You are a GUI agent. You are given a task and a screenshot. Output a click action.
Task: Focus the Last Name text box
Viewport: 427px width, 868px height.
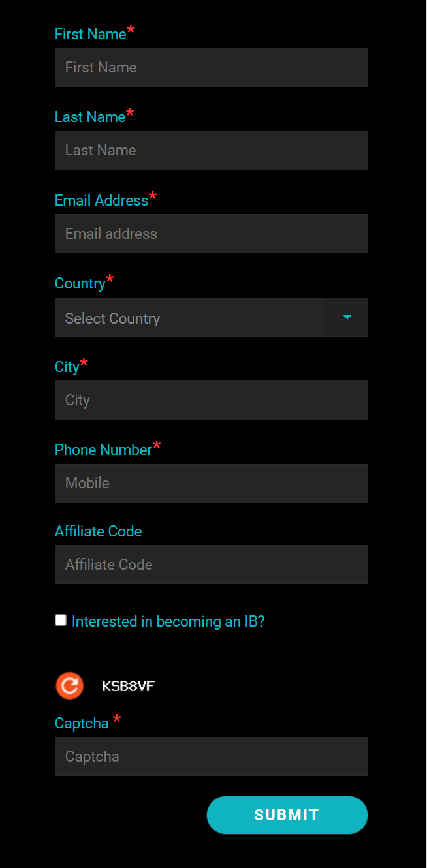click(x=211, y=151)
